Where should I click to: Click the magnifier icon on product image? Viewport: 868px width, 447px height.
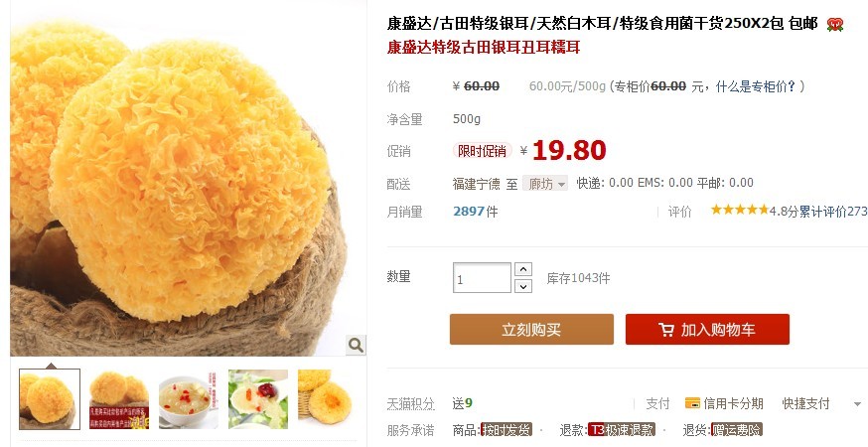pos(356,345)
